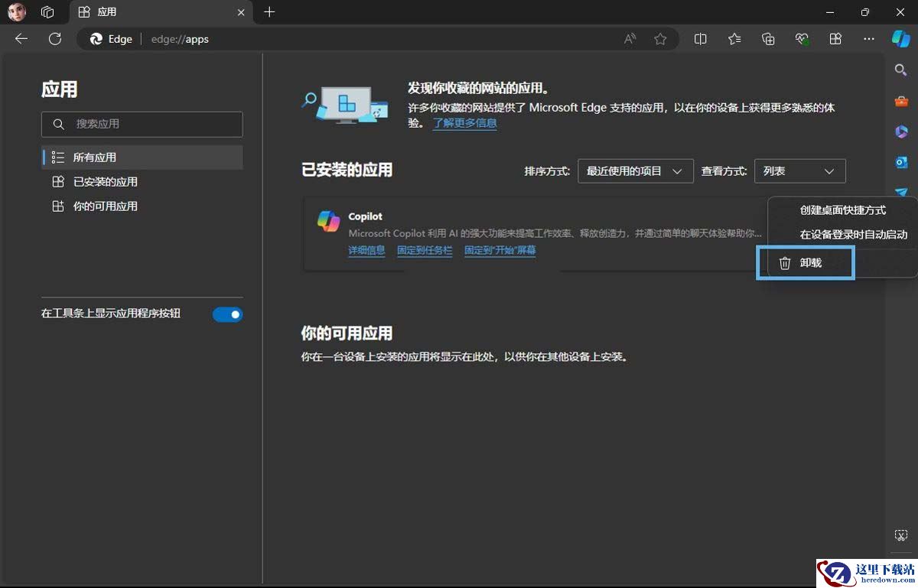Click the 固定到"开始"屏幕 link

[500, 251]
